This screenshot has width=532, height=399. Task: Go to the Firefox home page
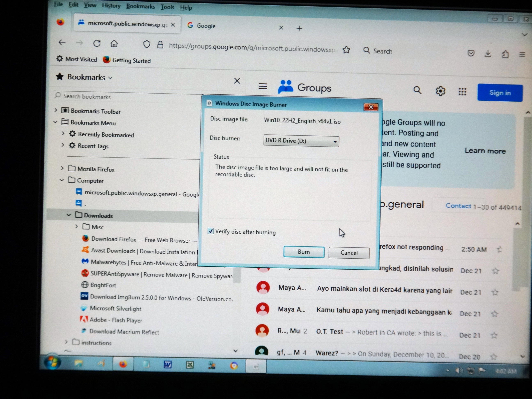[114, 44]
